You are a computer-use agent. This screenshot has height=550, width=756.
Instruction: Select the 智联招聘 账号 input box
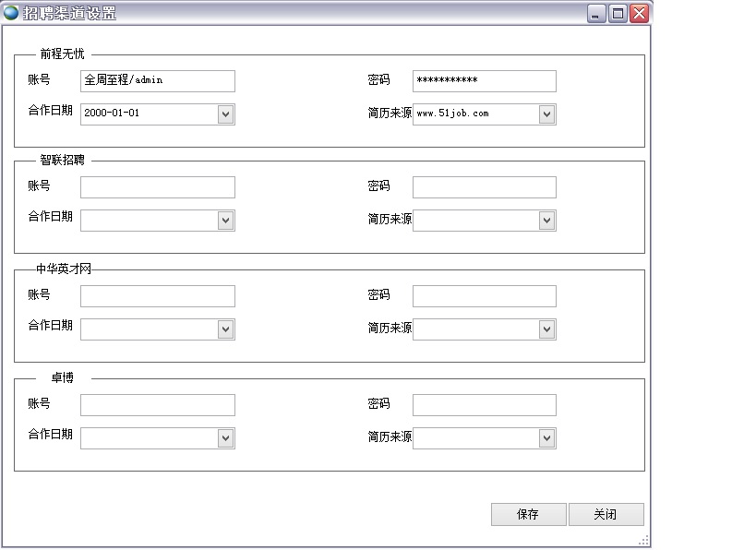(x=157, y=187)
